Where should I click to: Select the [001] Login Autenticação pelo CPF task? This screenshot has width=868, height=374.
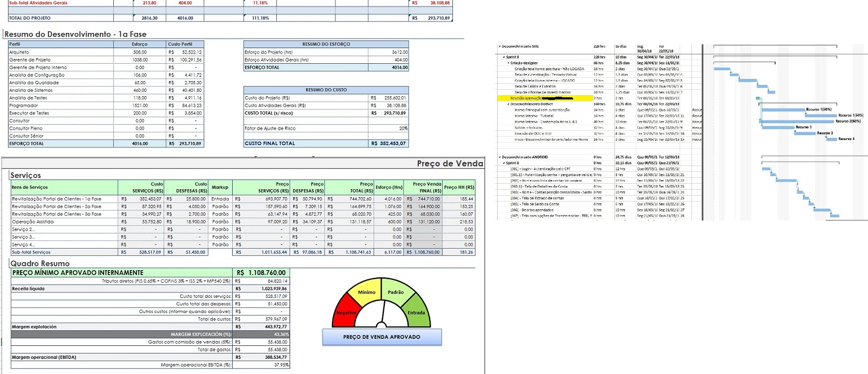click(x=540, y=169)
